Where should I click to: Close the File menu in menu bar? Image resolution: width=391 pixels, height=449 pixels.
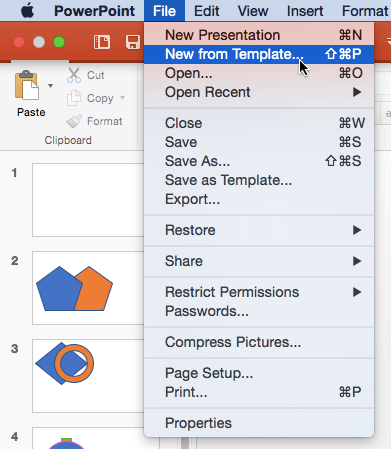coord(164,11)
